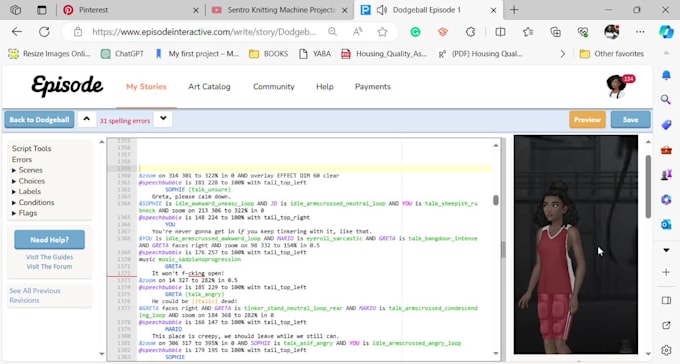
Task: Click the Preview button
Action: tap(587, 120)
